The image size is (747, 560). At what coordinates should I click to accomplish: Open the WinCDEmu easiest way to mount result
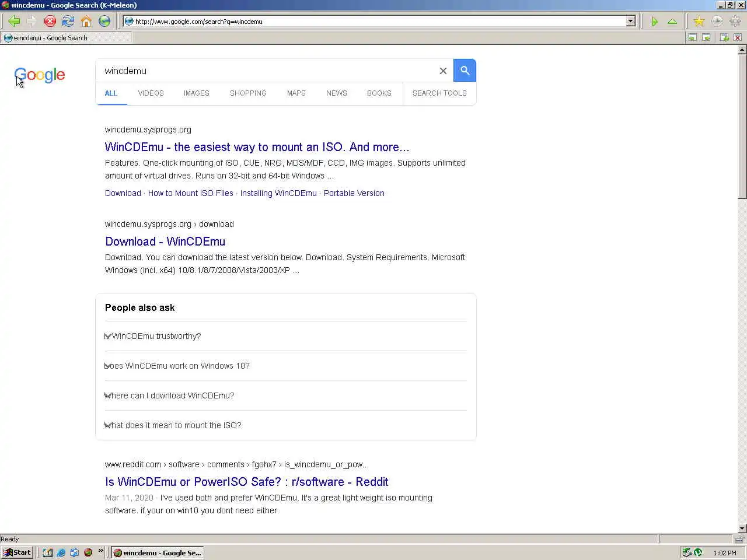pyautogui.click(x=257, y=147)
